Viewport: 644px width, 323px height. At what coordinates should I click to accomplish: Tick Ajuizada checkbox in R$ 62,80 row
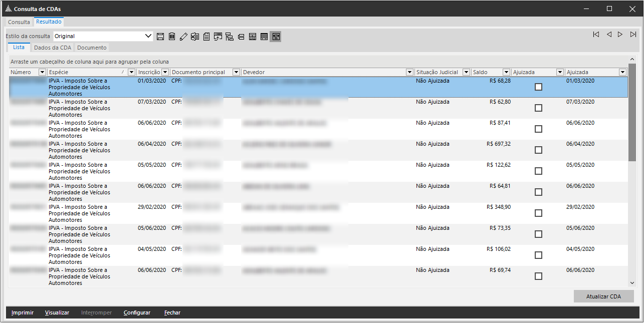pyautogui.click(x=538, y=108)
